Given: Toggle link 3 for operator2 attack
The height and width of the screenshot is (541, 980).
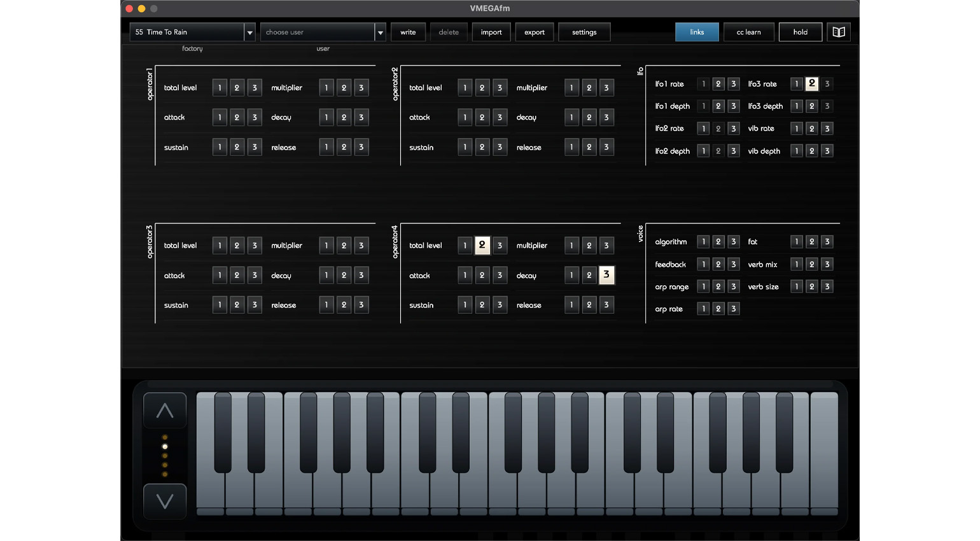Looking at the screenshot, I should (x=500, y=117).
